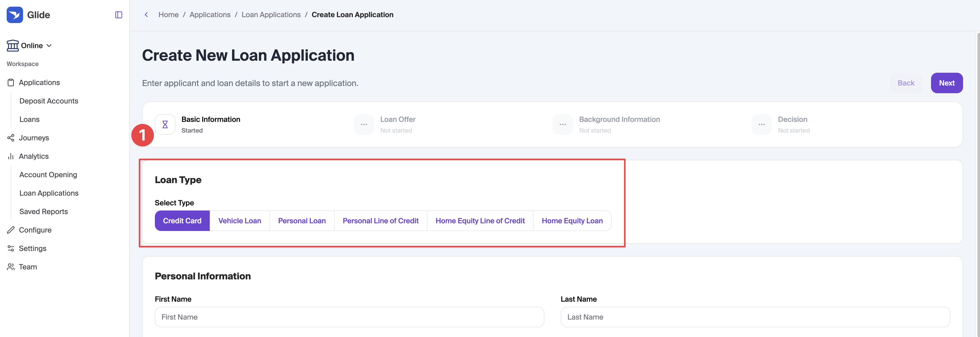Click the Loan Offer step ellipsis icon
The width and height of the screenshot is (980, 337).
pyautogui.click(x=364, y=124)
